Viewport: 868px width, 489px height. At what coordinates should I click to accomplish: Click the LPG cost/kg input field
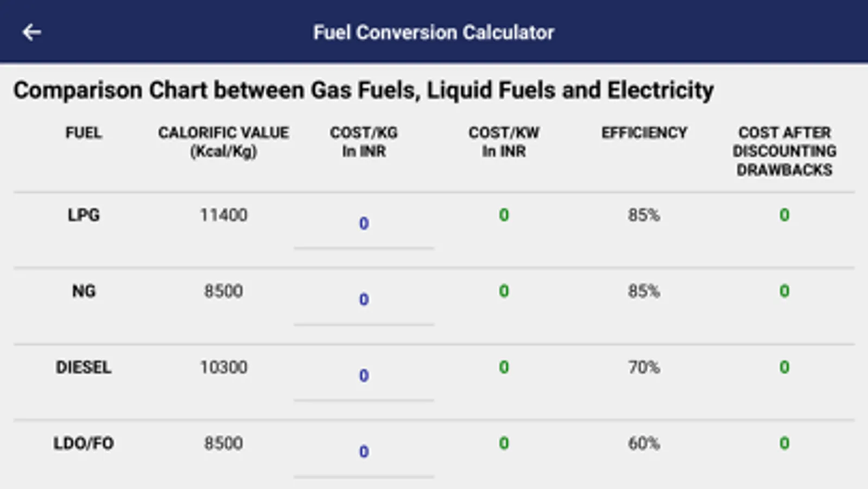(364, 223)
